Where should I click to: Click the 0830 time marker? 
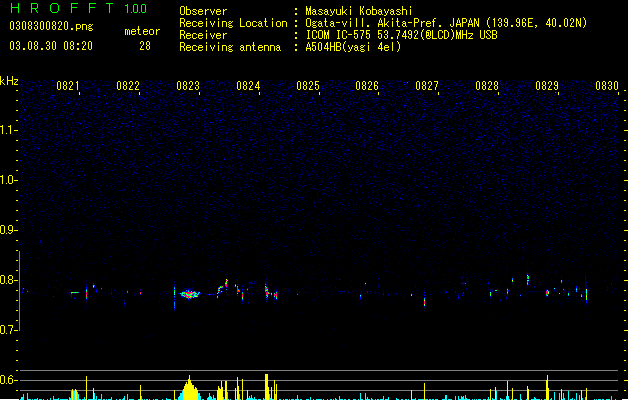(607, 86)
